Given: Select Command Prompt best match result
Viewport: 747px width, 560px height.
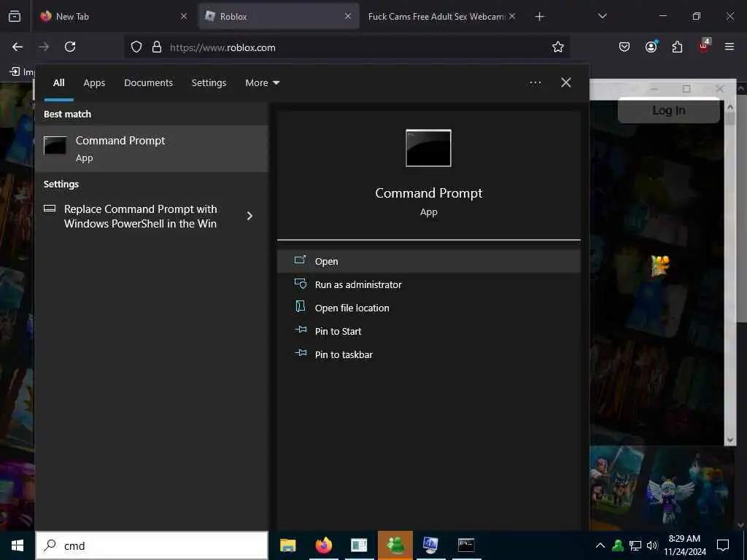Looking at the screenshot, I should [x=152, y=149].
